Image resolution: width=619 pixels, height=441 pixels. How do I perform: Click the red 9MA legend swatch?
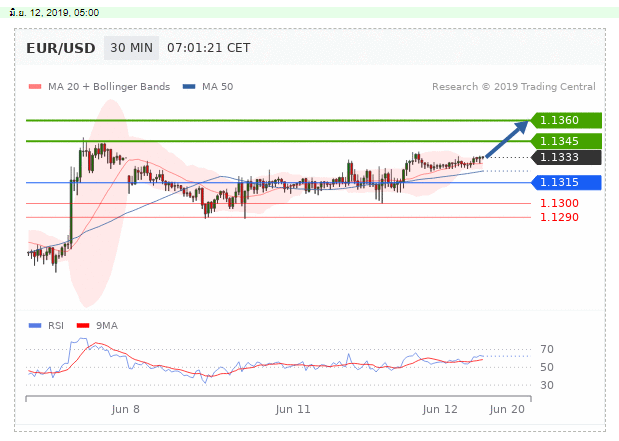(x=83, y=326)
